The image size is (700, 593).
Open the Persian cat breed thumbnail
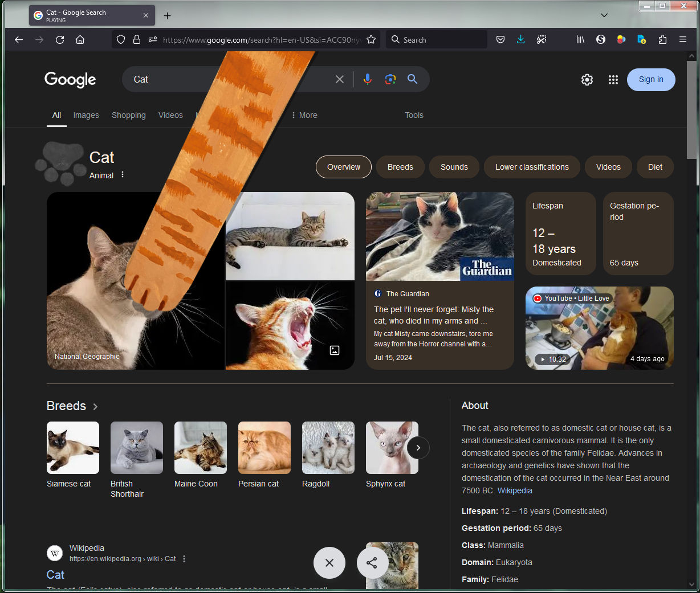tap(264, 448)
